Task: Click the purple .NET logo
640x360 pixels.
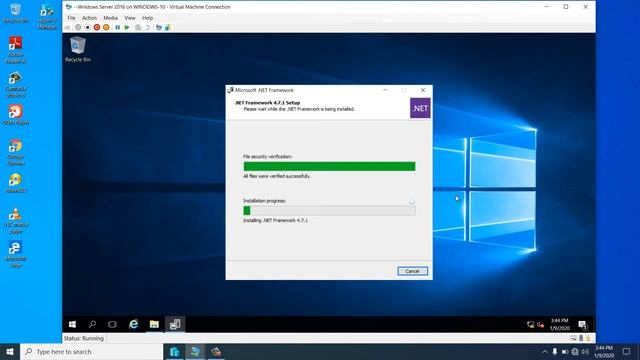Action: point(420,108)
